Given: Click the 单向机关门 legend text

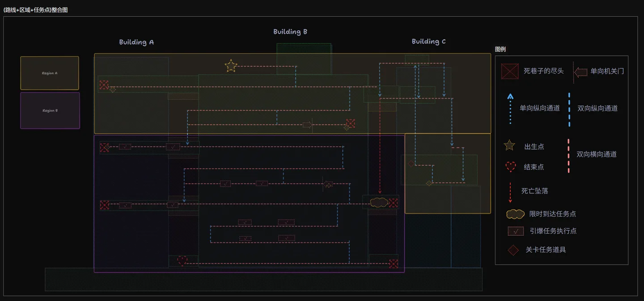Looking at the screenshot, I should tap(607, 71).
